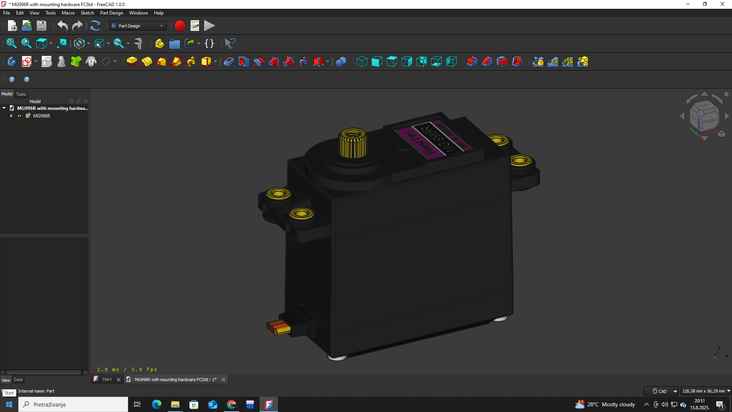This screenshot has height=412, width=732.
Task: Close the MG996R document tab
Action: tap(223, 380)
